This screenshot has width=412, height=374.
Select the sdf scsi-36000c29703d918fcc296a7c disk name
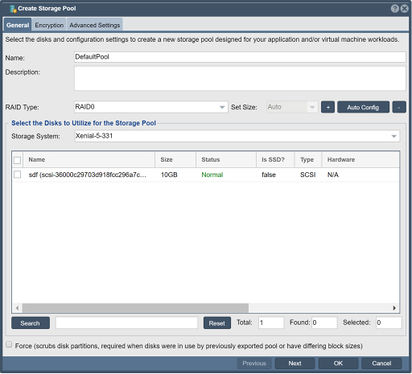pyautogui.click(x=87, y=175)
